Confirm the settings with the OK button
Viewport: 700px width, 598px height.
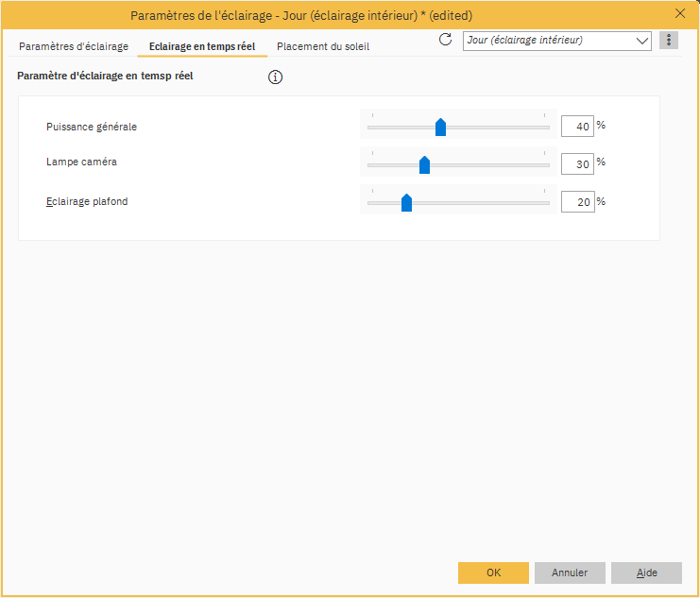coord(493,572)
